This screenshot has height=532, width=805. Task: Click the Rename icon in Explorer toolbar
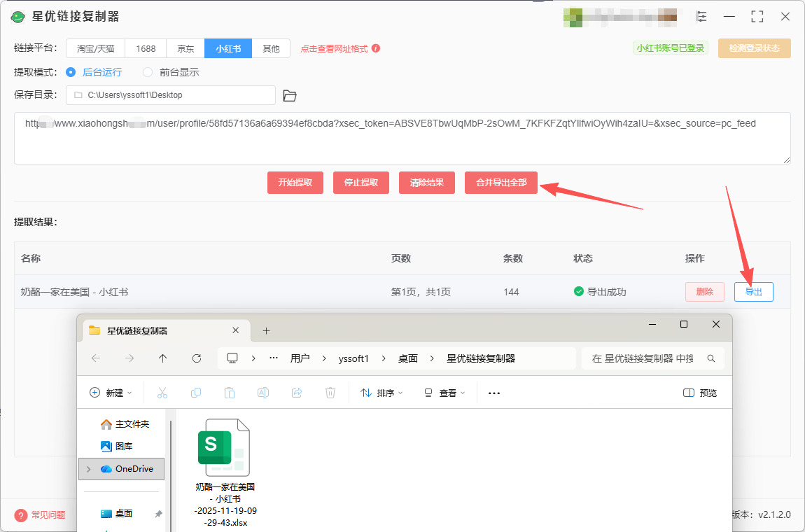point(263,393)
